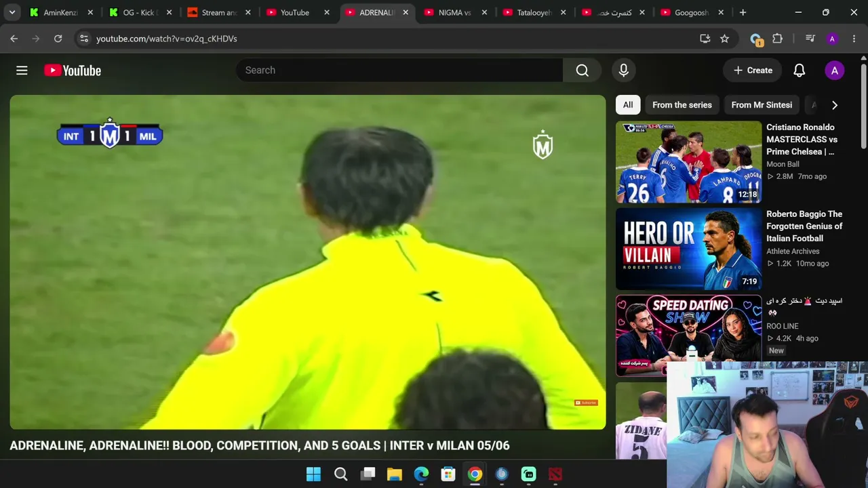
Task: Show more filter chips with the right chevron
Action: click(835, 105)
